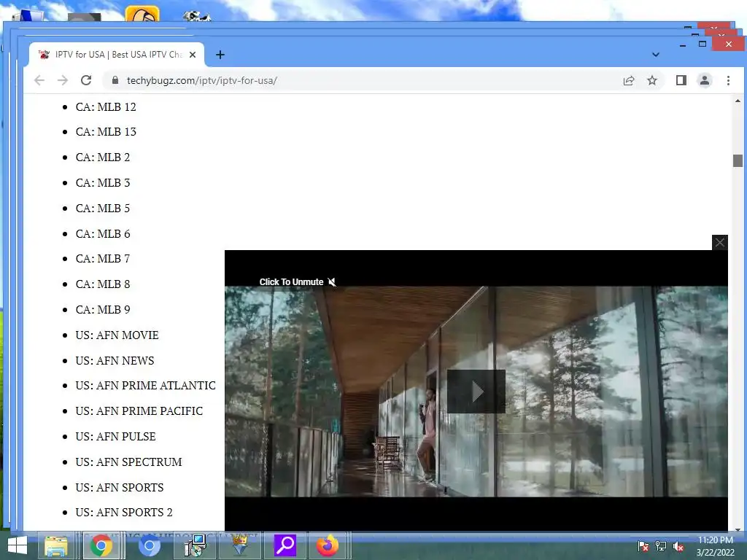Viewport: 747px width, 560px height.
Task: Maximize the front Chrome window
Action: point(703,44)
